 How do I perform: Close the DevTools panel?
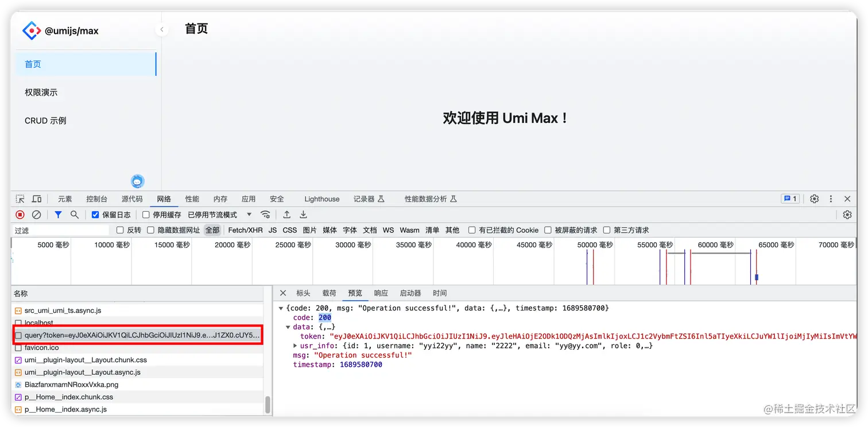point(847,199)
